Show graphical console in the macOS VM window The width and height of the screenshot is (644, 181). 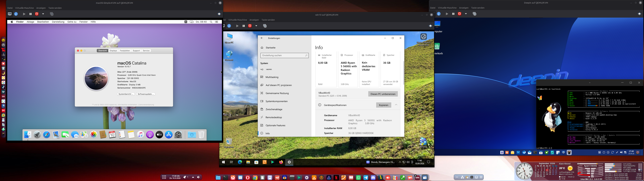[x=10, y=14]
